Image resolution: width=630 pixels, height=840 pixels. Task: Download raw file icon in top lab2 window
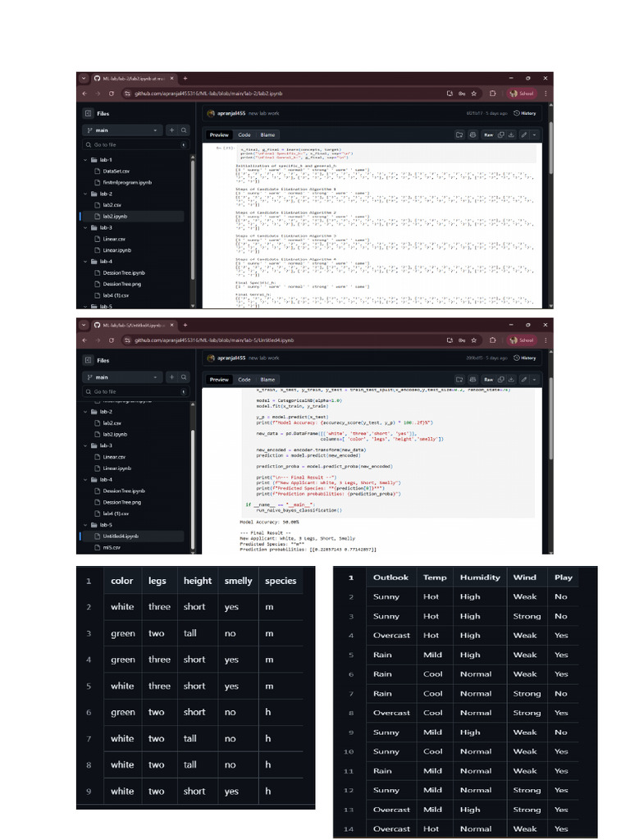511,135
